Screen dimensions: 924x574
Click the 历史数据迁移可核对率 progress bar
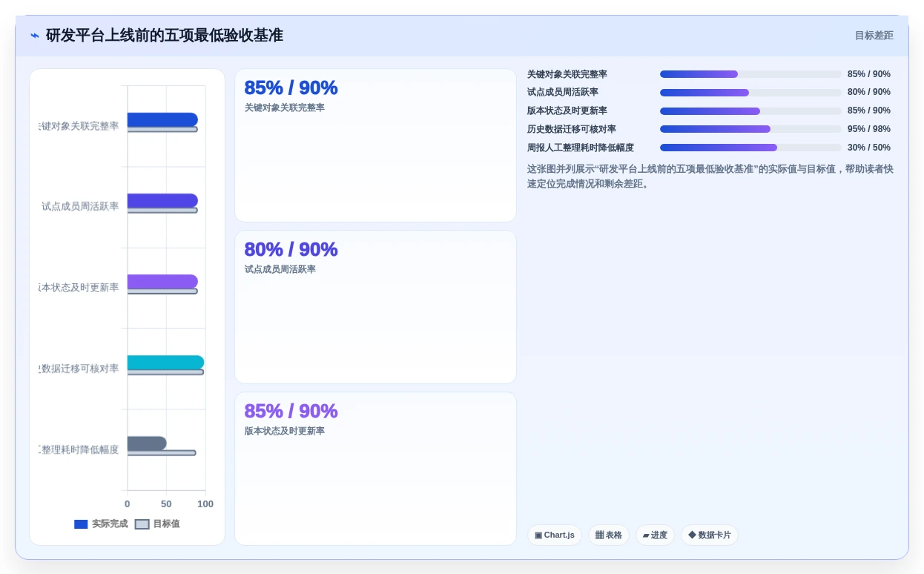pos(750,129)
